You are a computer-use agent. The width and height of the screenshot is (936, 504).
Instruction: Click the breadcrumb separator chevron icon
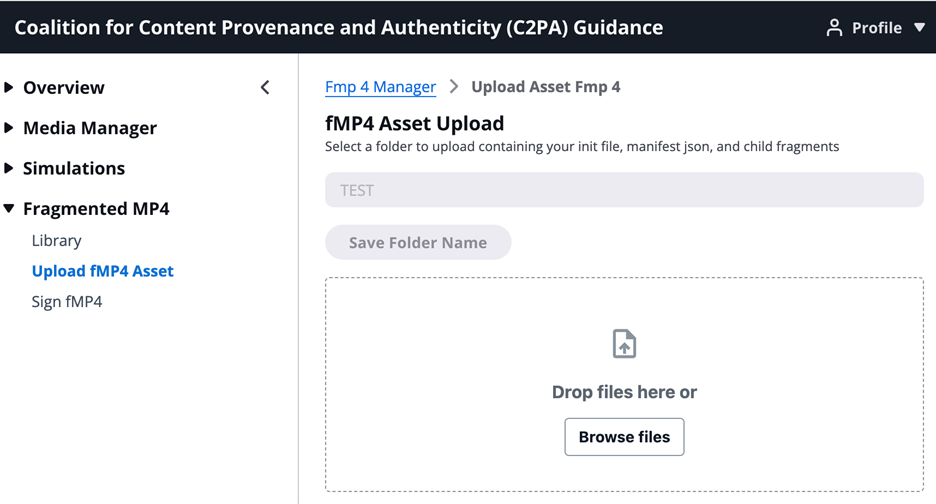tap(454, 87)
